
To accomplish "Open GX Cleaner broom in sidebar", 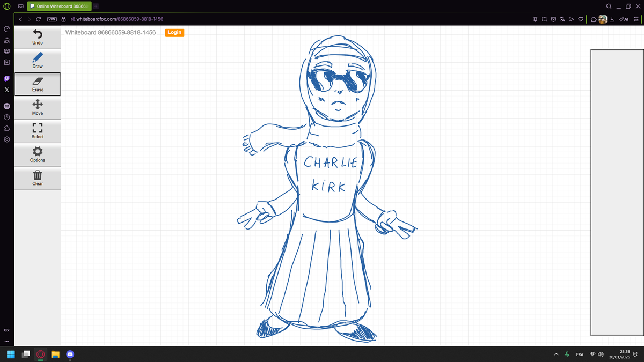I will [x=6, y=40].
